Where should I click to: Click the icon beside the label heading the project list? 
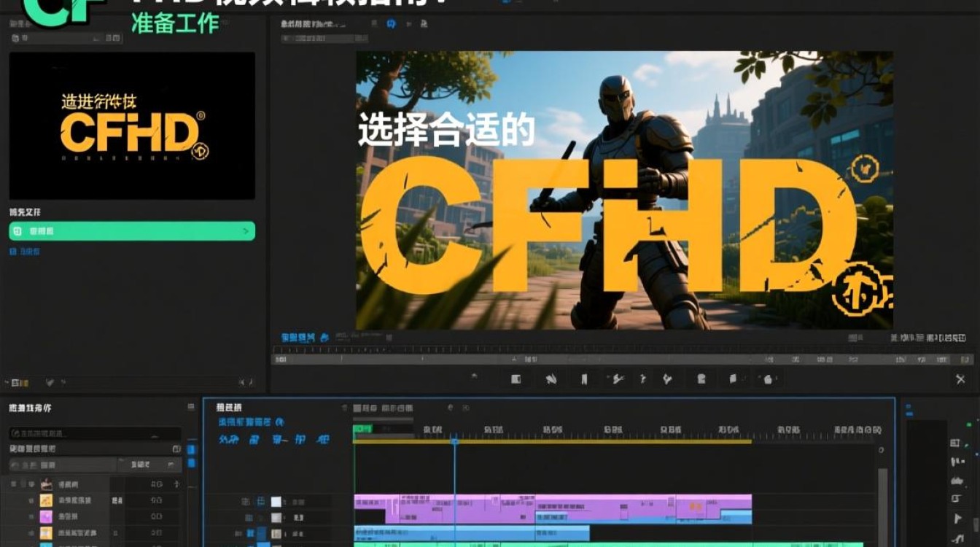click(x=176, y=449)
